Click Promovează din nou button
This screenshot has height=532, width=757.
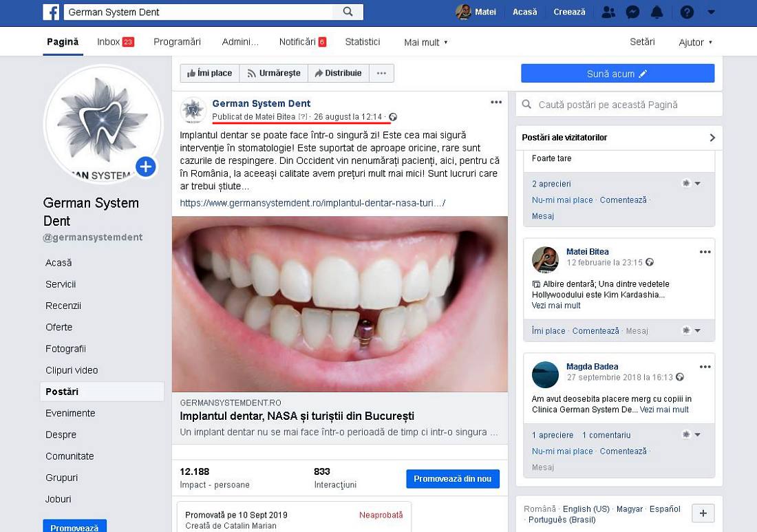452,479
